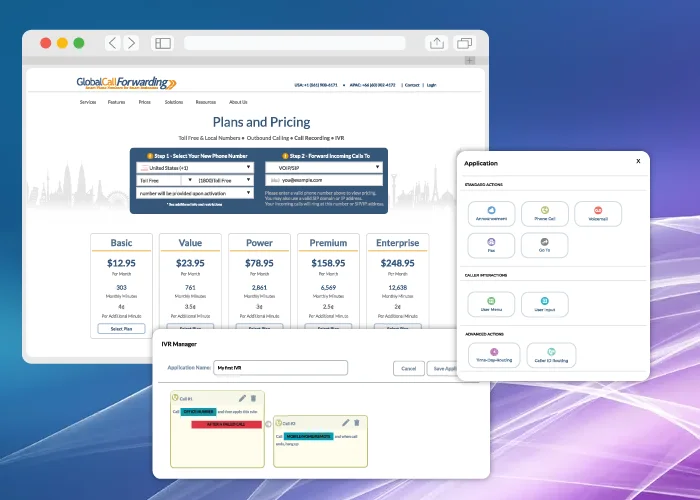
Task: Close the Application panel
Action: [x=638, y=161]
